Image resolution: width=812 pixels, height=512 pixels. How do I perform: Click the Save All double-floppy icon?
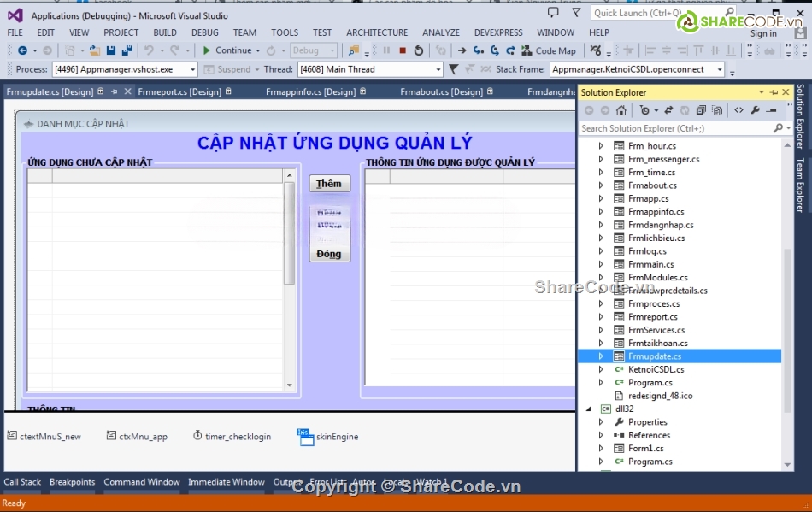coord(127,50)
